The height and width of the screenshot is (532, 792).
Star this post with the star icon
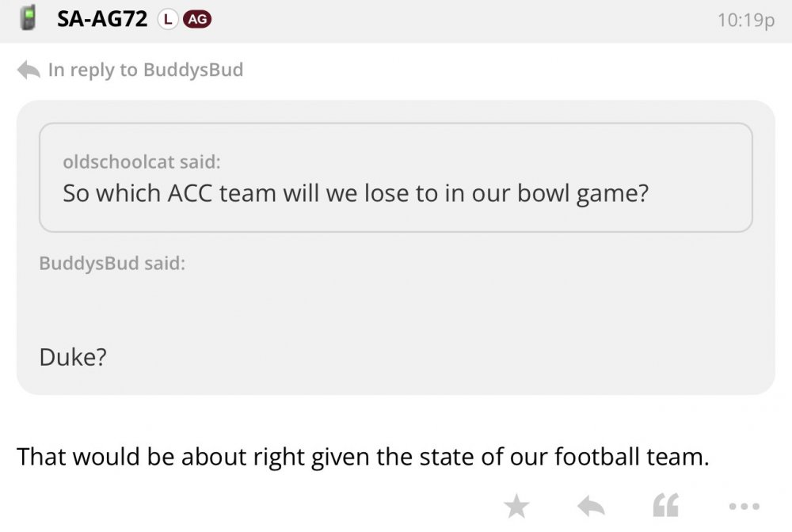(517, 506)
